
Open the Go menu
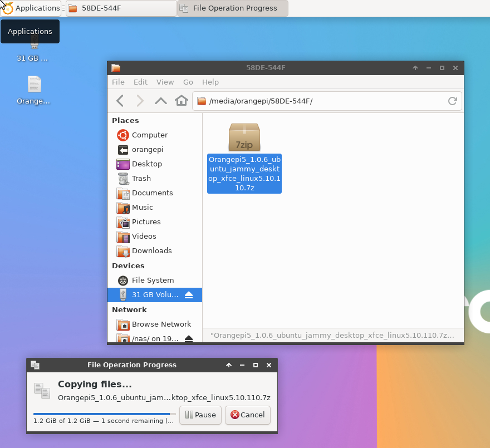pos(188,82)
